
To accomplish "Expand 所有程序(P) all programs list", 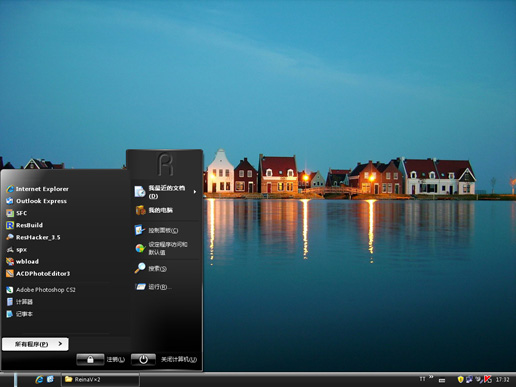I will coord(35,344).
